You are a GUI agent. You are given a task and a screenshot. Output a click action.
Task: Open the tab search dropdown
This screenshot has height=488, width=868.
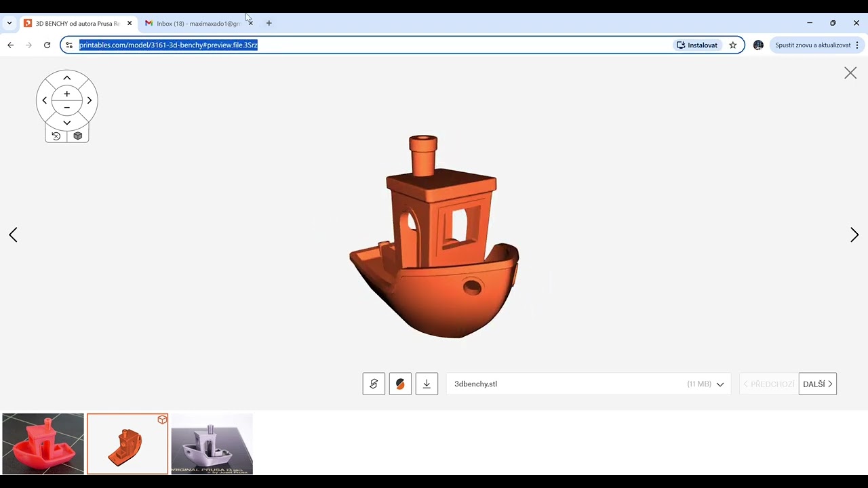pos(9,23)
